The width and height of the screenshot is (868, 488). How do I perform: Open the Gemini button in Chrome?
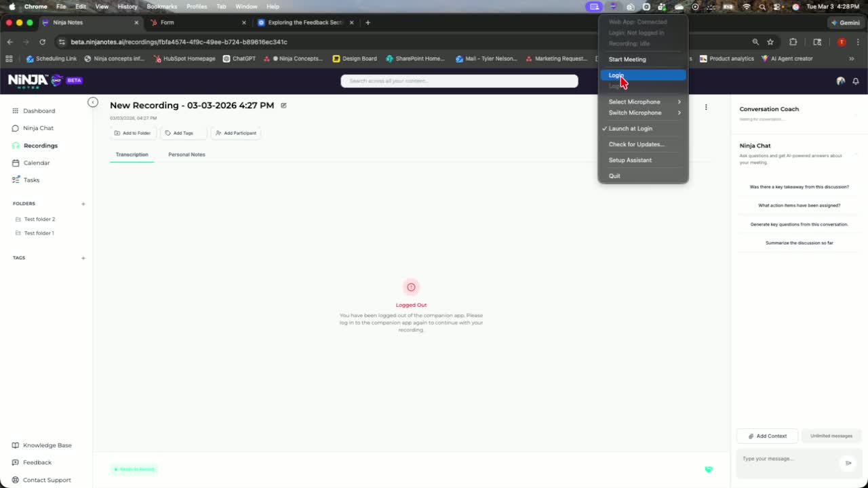click(x=845, y=22)
